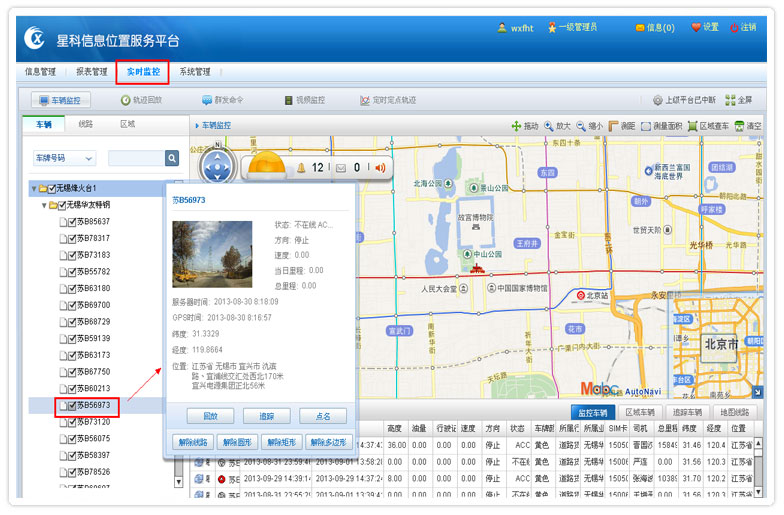Screen dimensions: 784x515
Task: Click the search magnifier icon in vehicle panel
Action: [x=172, y=158]
